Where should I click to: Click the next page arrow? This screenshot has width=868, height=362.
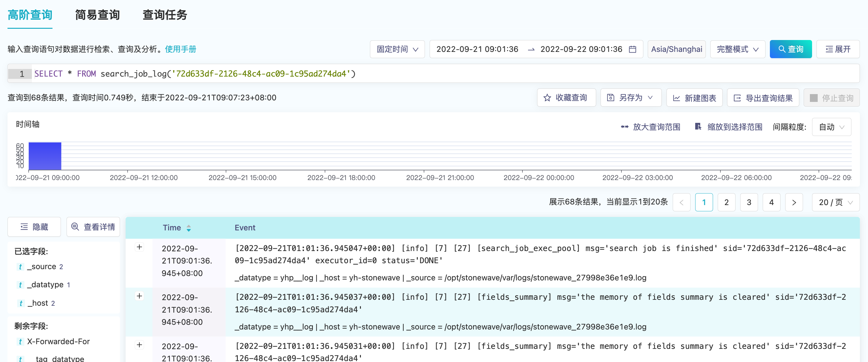(x=794, y=202)
